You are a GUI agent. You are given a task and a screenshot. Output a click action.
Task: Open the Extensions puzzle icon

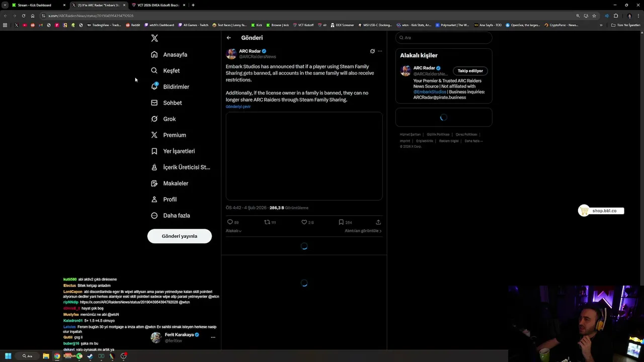pos(616,16)
